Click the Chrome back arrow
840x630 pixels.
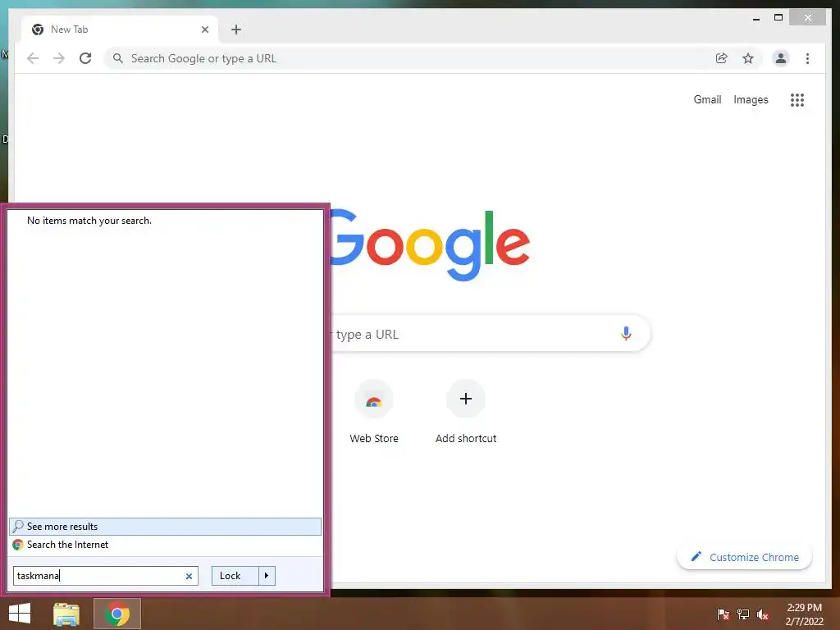[33, 58]
